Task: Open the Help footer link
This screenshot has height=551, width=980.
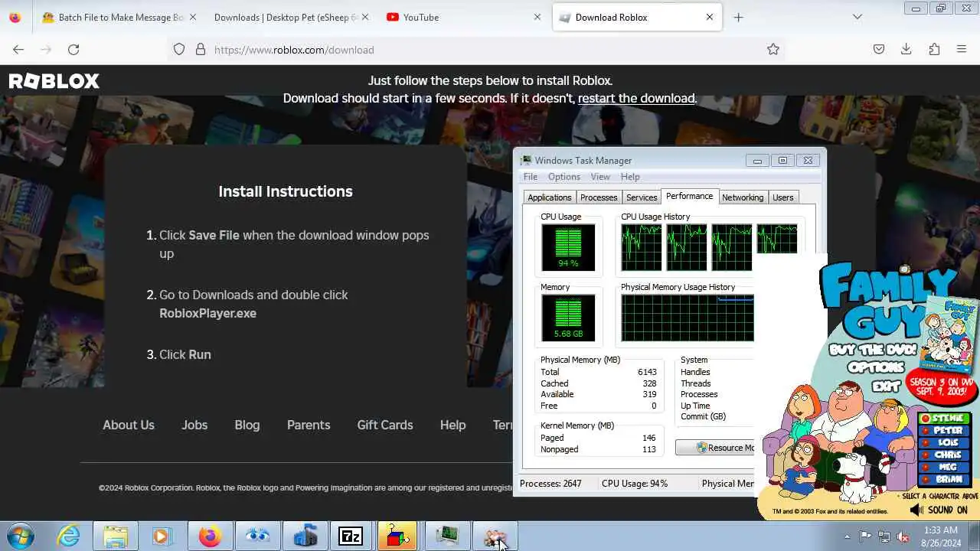Action: pos(452,425)
